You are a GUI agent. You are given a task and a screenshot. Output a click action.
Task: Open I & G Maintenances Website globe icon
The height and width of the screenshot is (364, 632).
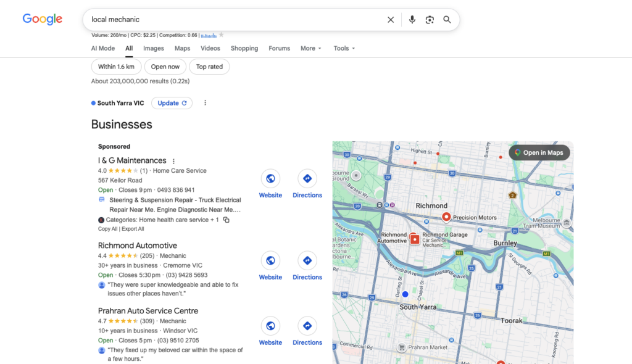(x=270, y=178)
